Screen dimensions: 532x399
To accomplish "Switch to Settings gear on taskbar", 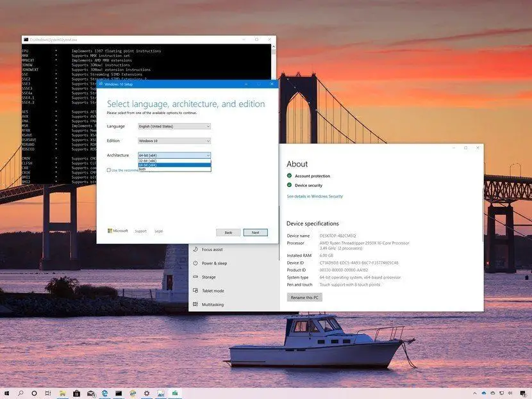I will (x=147, y=393).
